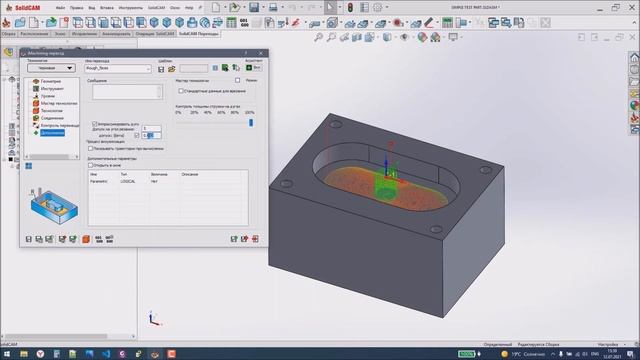The image size is (640, 360).
Task: Click the orange simulate icon in dialog footer
Action: pos(86,239)
